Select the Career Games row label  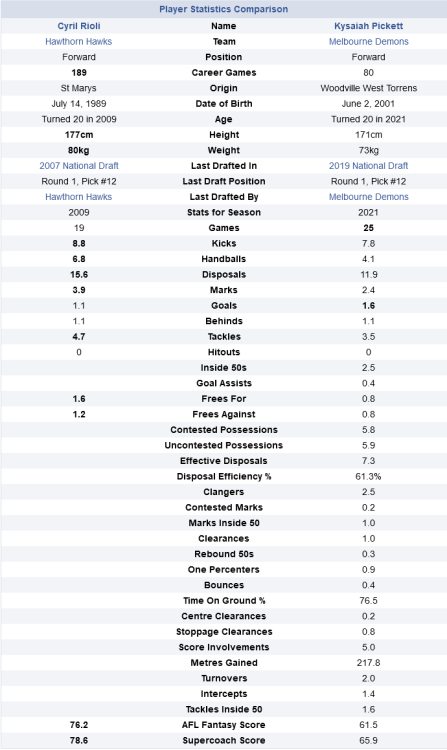click(224, 73)
